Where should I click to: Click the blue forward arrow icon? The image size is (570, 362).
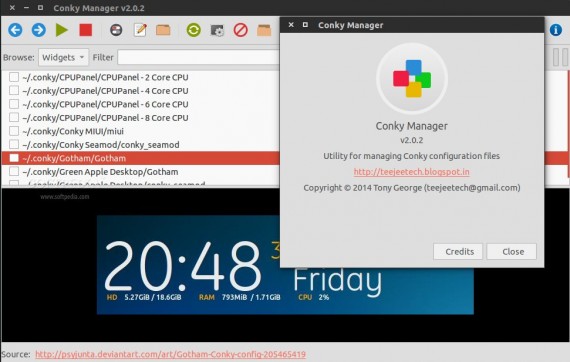click(39, 30)
